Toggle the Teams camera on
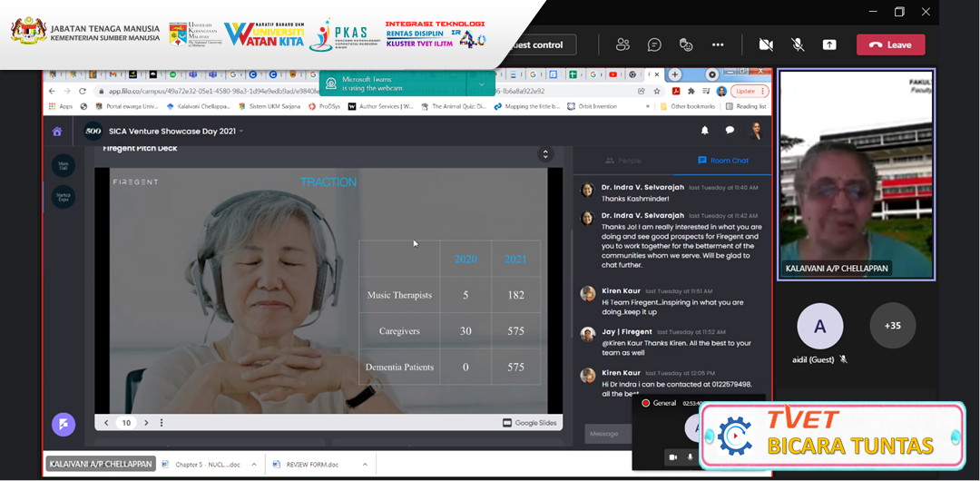 tap(766, 44)
